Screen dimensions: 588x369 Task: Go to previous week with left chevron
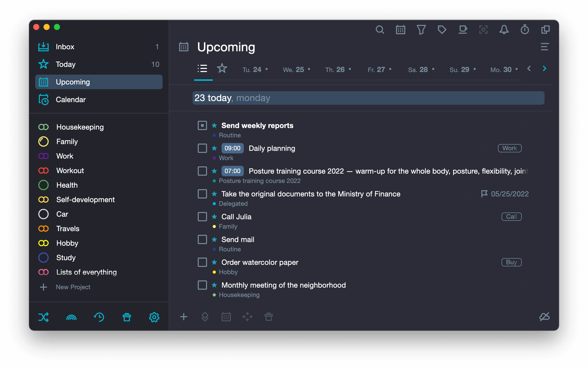[529, 69]
